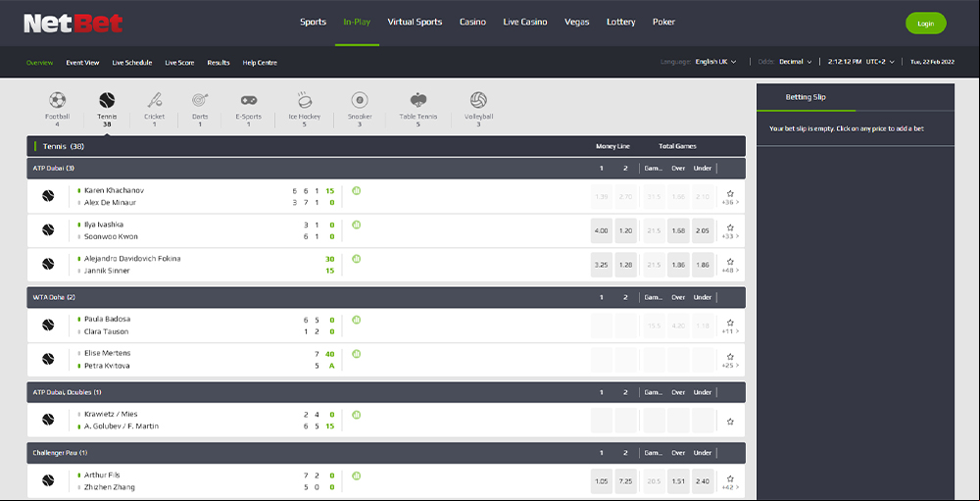
Task: Open the Help Centre link
Action: click(x=260, y=63)
